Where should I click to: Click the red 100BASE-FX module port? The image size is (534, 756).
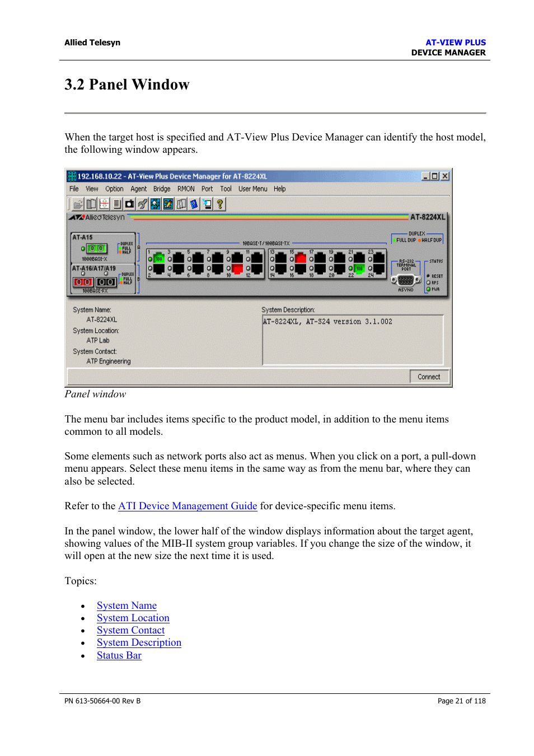click(83, 282)
